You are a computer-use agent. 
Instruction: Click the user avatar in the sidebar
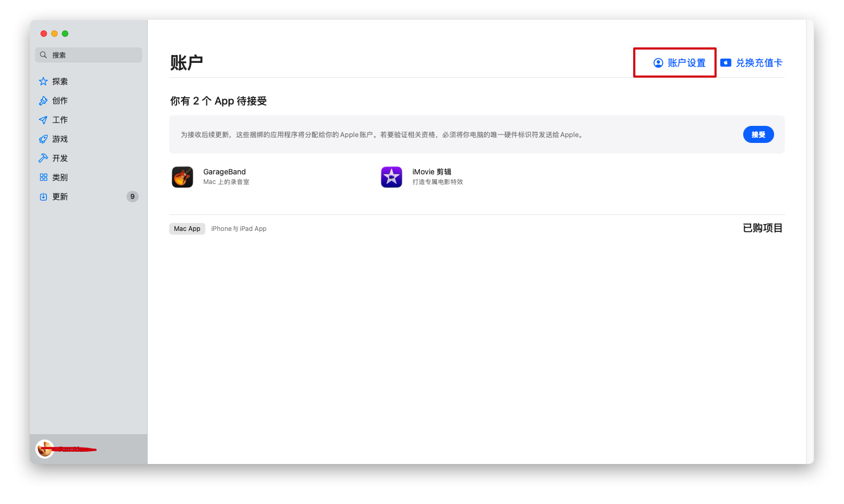click(45, 449)
